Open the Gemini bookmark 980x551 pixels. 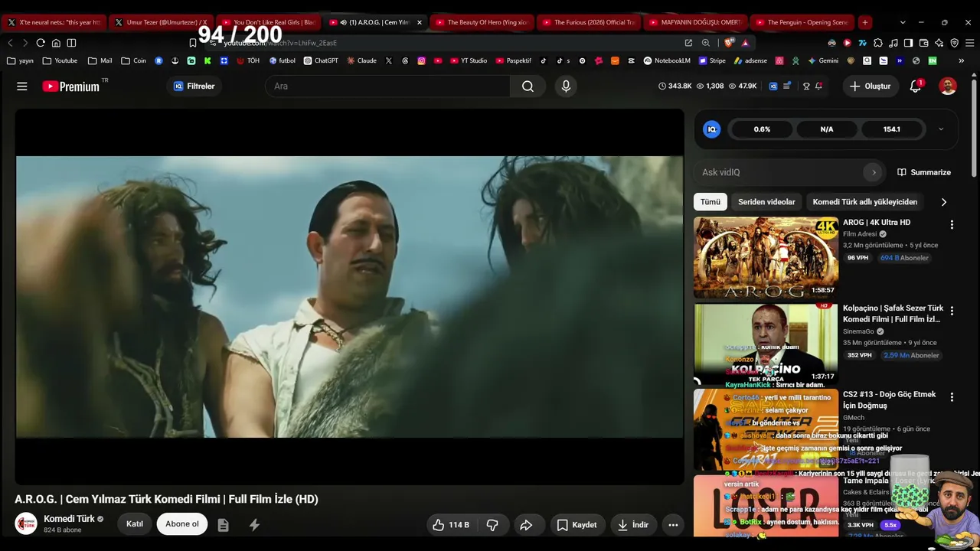pos(823,60)
